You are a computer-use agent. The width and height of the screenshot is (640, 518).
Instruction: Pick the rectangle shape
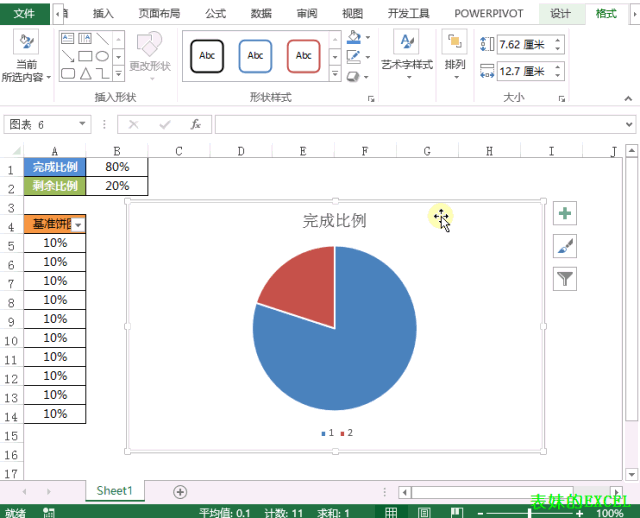(85, 56)
